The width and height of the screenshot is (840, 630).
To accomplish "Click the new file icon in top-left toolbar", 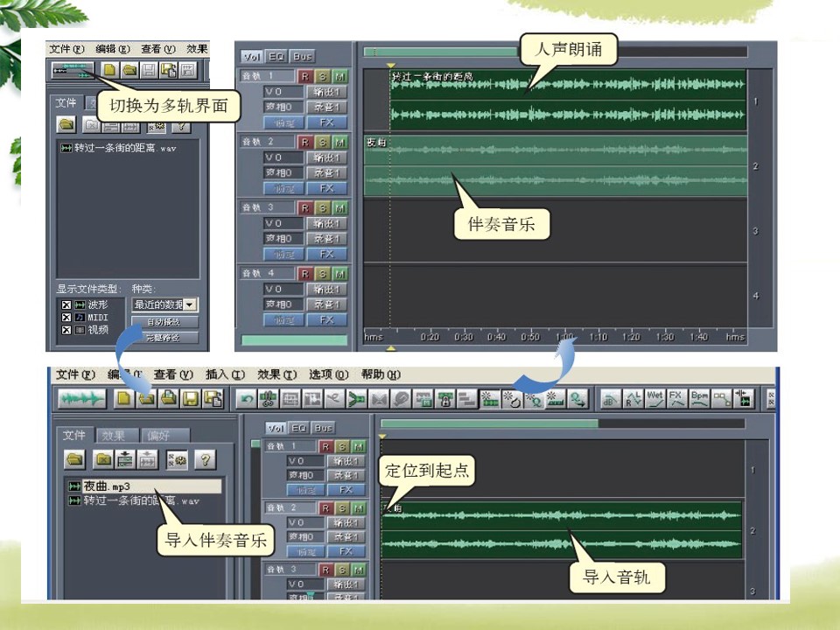I will 109,70.
